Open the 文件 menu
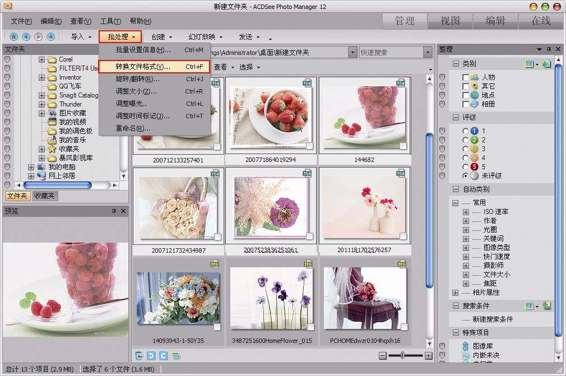This screenshot has height=376, width=566. [21, 21]
